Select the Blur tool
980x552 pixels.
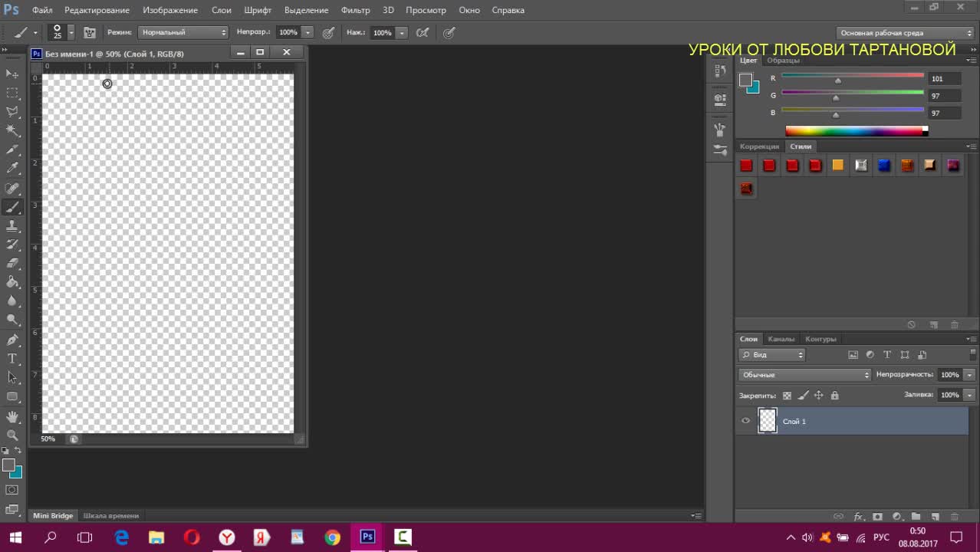(x=12, y=301)
